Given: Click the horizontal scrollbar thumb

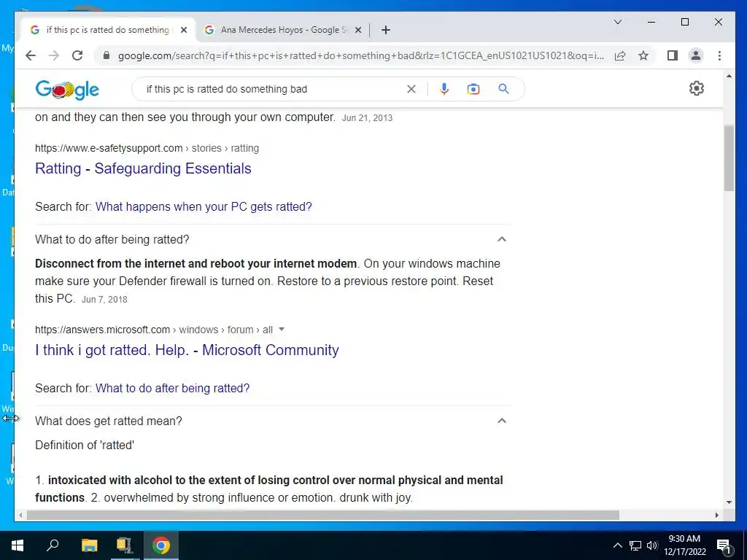Looking at the screenshot, I should click(x=322, y=516).
